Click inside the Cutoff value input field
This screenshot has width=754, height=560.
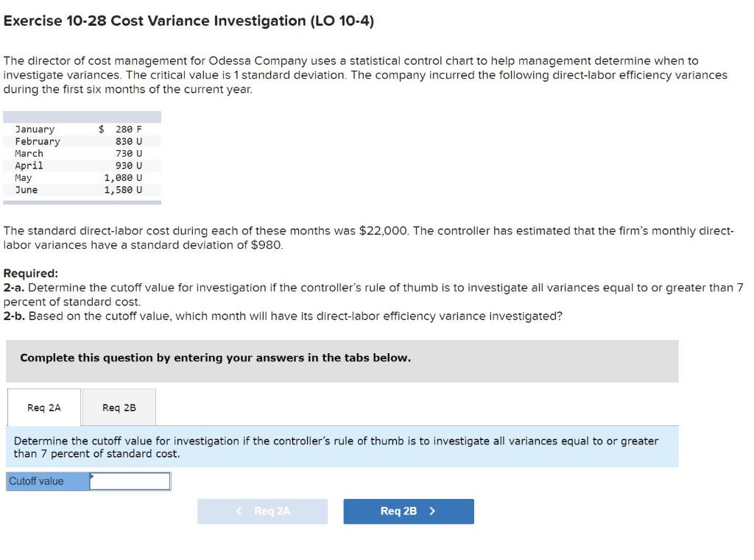(129, 481)
